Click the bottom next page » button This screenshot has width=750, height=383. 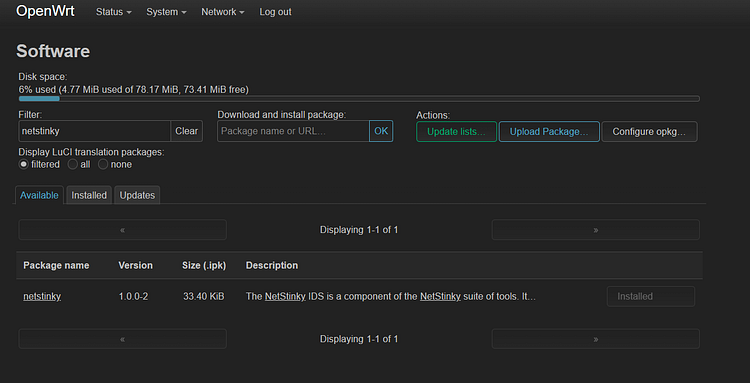pos(596,339)
